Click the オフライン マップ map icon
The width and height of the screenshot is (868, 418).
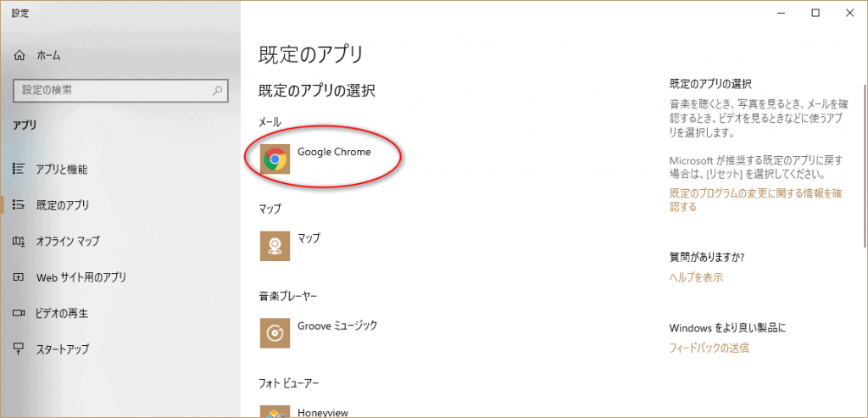pos(19,242)
